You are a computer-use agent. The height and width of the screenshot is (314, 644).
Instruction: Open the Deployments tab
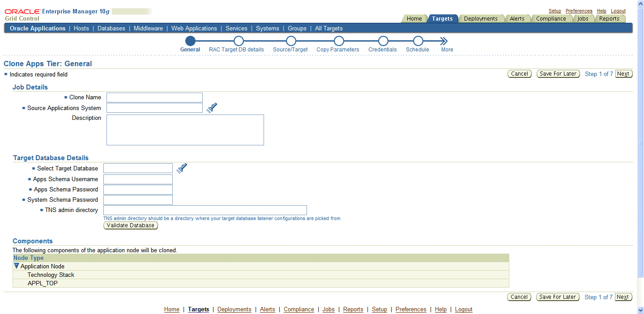click(481, 18)
